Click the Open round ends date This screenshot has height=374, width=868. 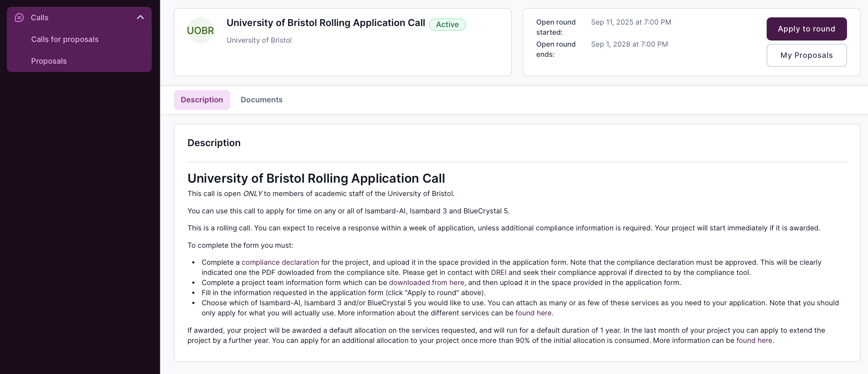point(629,44)
